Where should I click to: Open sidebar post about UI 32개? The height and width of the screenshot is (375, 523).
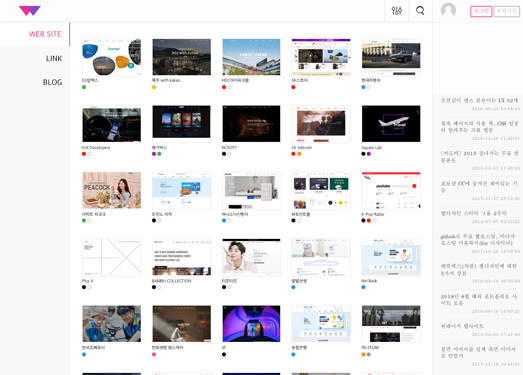[479, 100]
